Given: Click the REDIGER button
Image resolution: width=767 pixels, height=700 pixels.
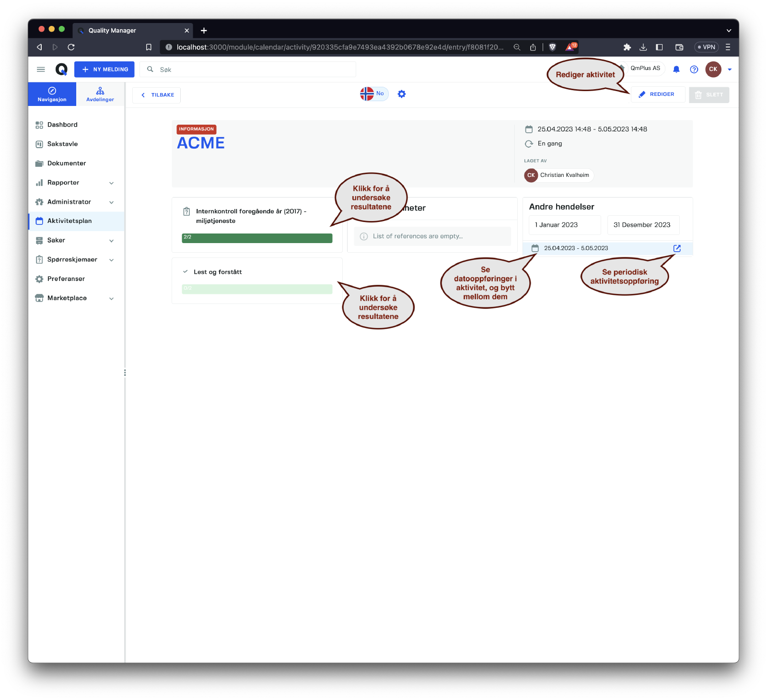Looking at the screenshot, I should coord(657,94).
